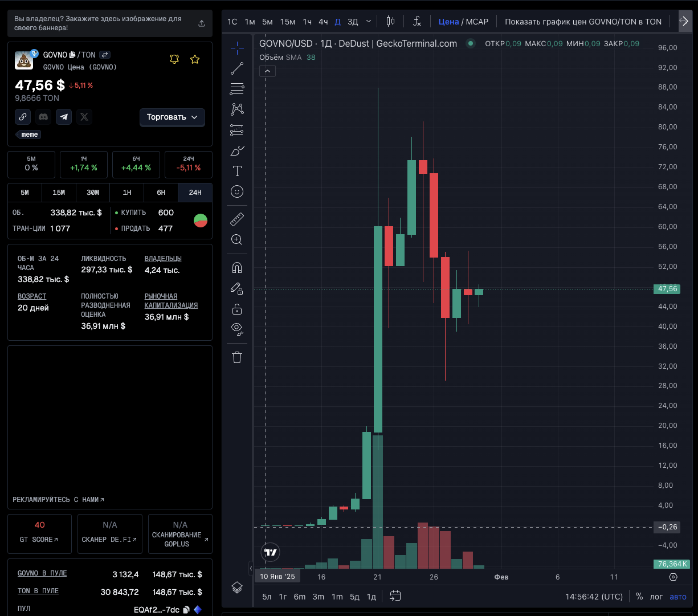Copy the GOVNO token address
The width and height of the screenshot is (698, 616).
pyautogui.click(x=72, y=55)
